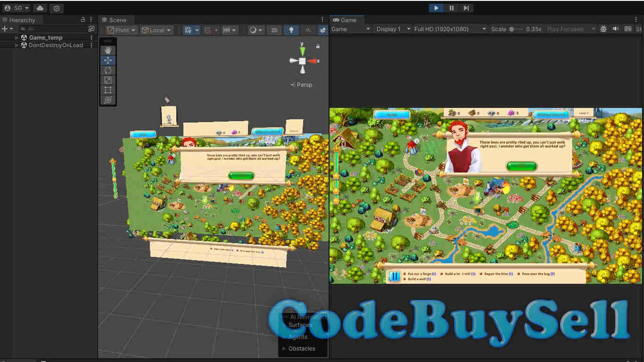Click the green arrow marker in Game view
Screen dimensions: 644x362
[x=477, y=197]
